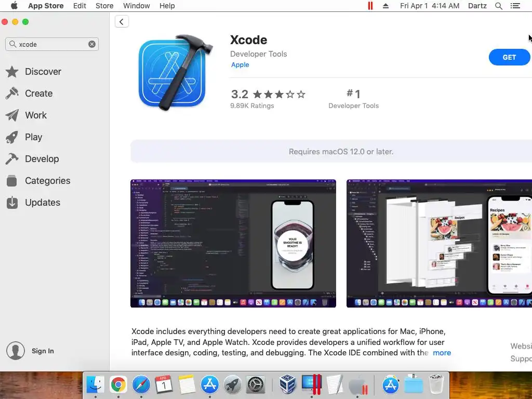Viewport: 532px width, 399px height.
Task: Open Parallels Desktop from the Dock
Action: [x=311, y=385]
